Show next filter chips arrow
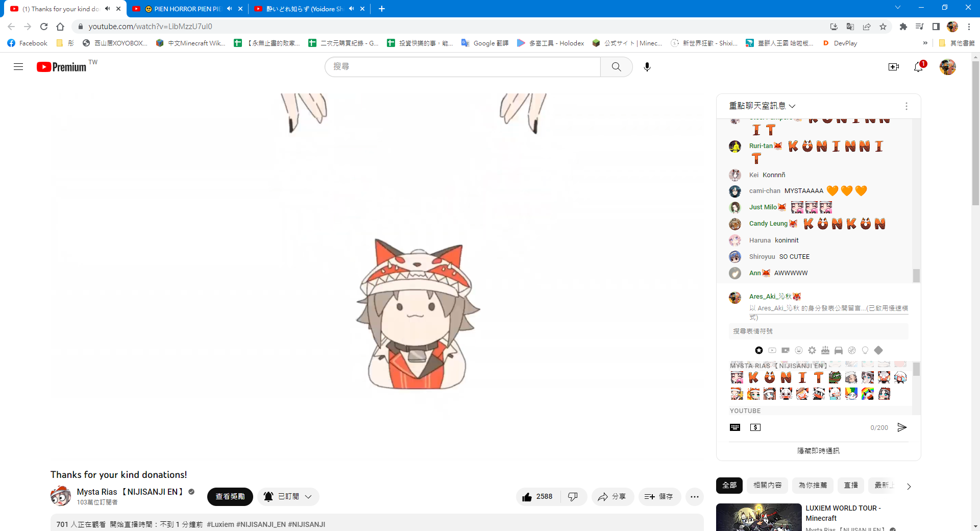This screenshot has width=980, height=531. 909,486
